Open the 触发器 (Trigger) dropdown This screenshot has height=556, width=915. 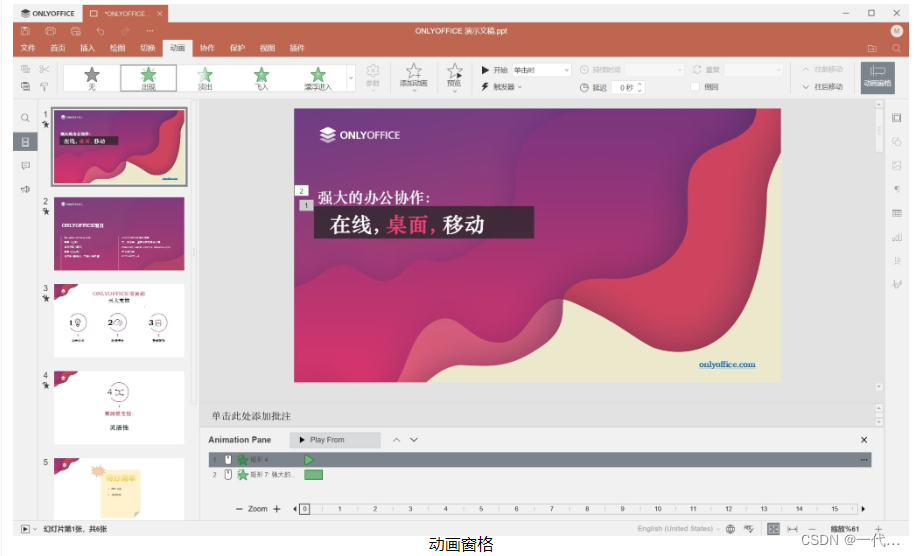click(x=502, y=87)
